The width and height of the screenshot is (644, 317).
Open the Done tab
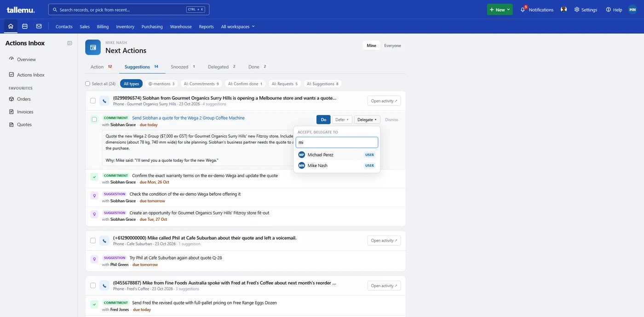tap(258, 67)
